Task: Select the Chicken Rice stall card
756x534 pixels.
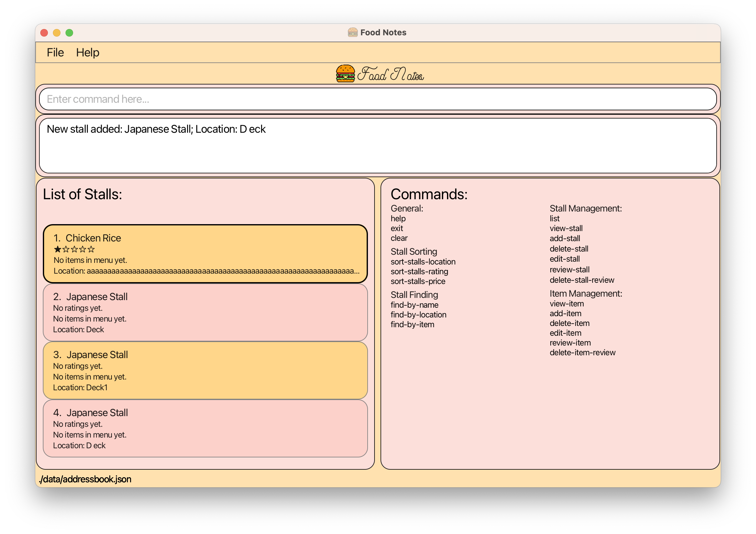Action: [205, 254]
